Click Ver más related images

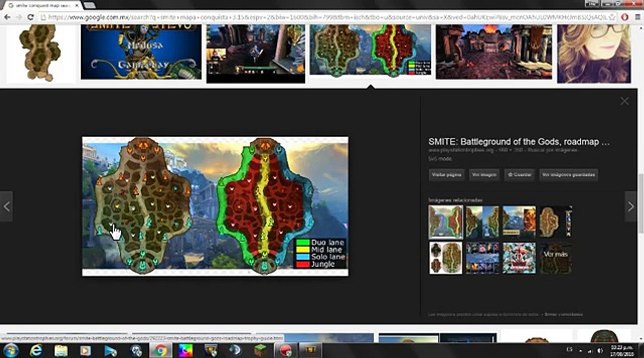[x=556, y=258]
